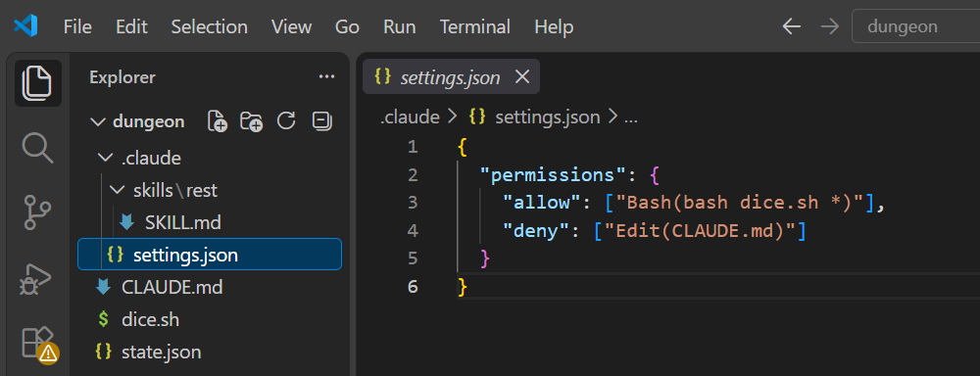Open the View menu

291,26
